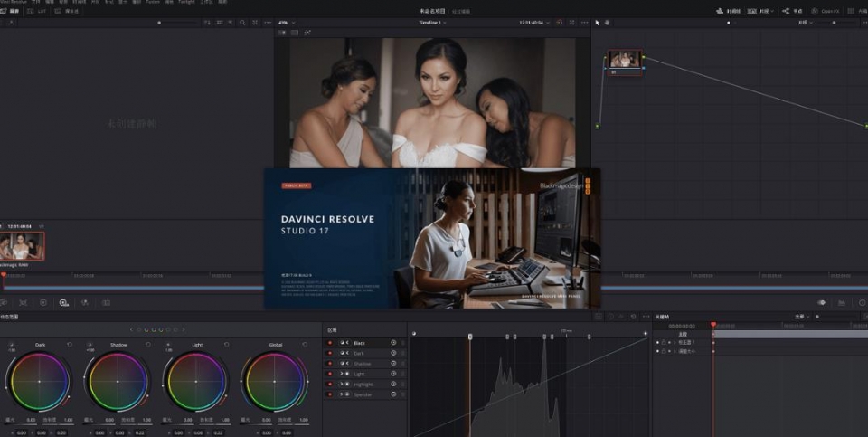Select the Highlight zone row
The height and width of the screenshot is (437, 868).
pos(364,384)
